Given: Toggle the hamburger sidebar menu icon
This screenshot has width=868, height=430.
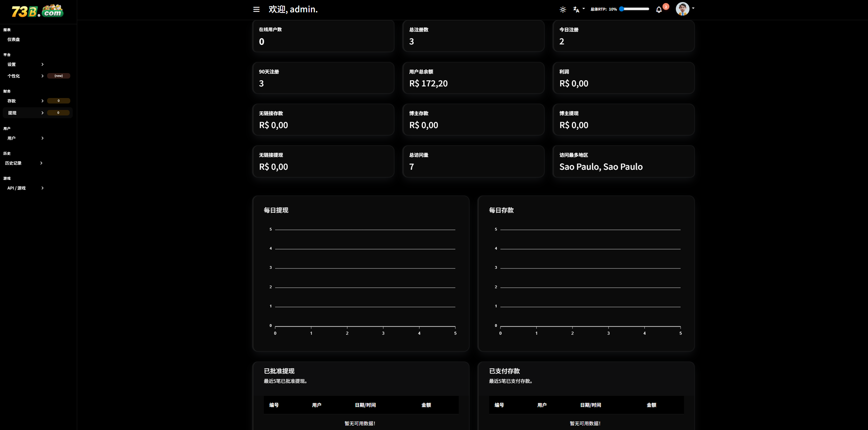Looking at the screenshot, I should [x=256, y=10].
